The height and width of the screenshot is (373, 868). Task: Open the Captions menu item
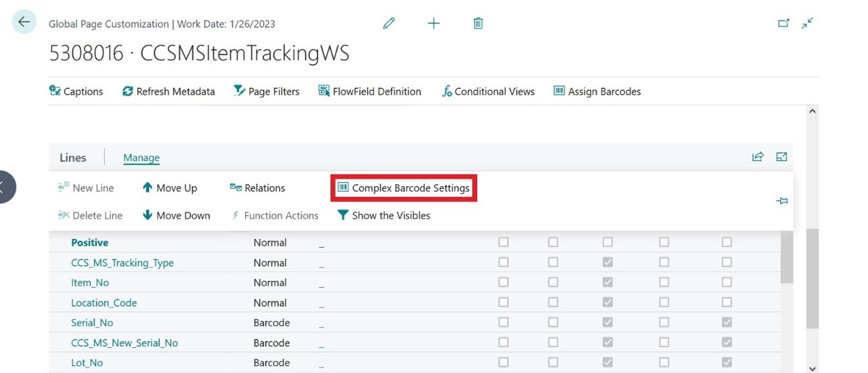(76, 91)
